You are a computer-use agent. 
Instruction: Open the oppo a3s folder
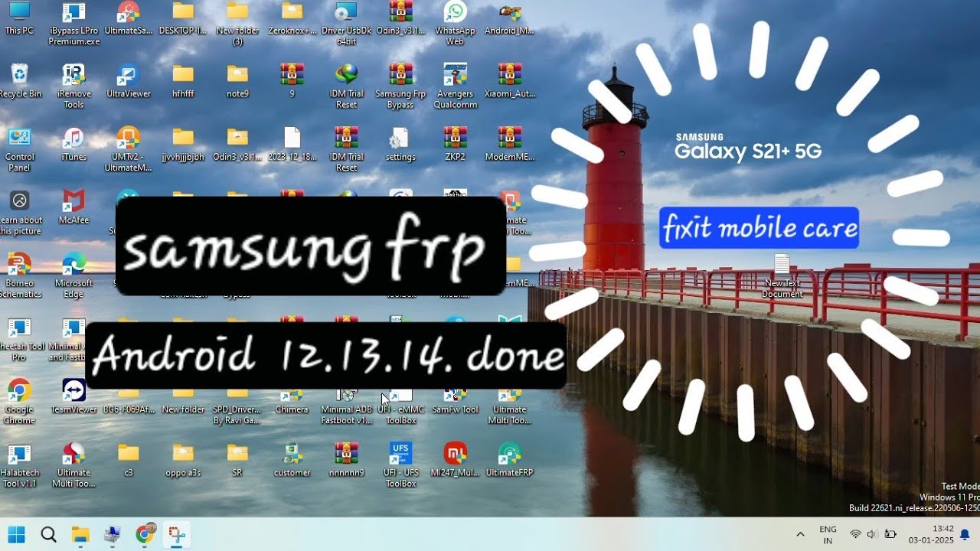[183, 460]
